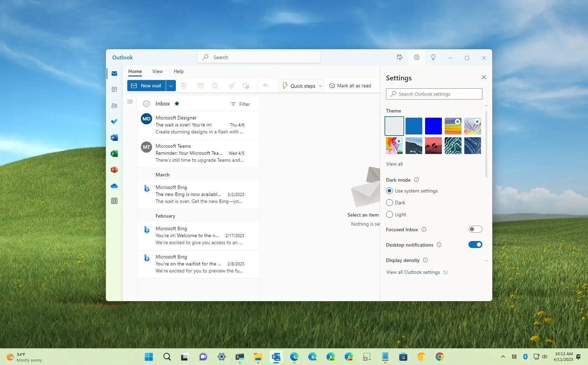Select the Dark mode radio button

pyautogui.click(x=389, y=203)
